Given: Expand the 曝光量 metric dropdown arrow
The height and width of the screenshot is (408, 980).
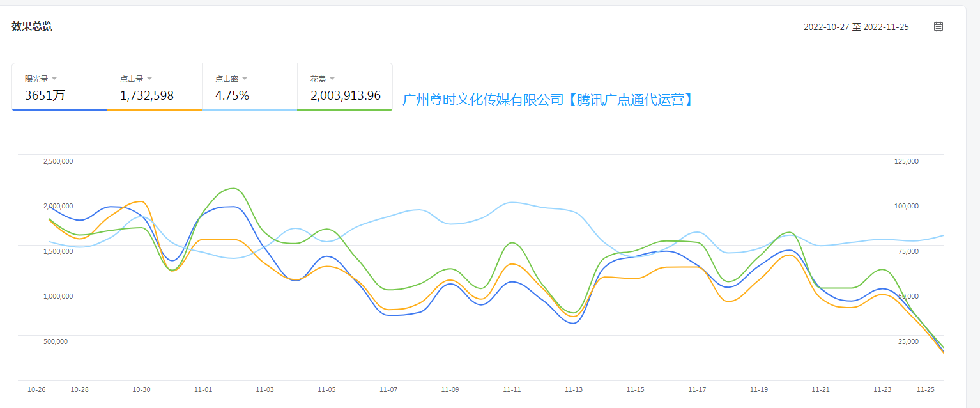Looking at the screenshot, I should click(x=54, y=79).
